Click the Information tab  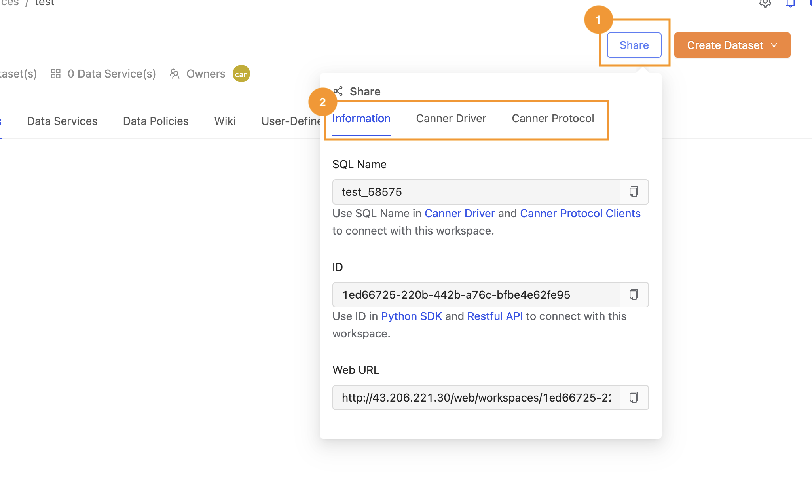point(361,118)
